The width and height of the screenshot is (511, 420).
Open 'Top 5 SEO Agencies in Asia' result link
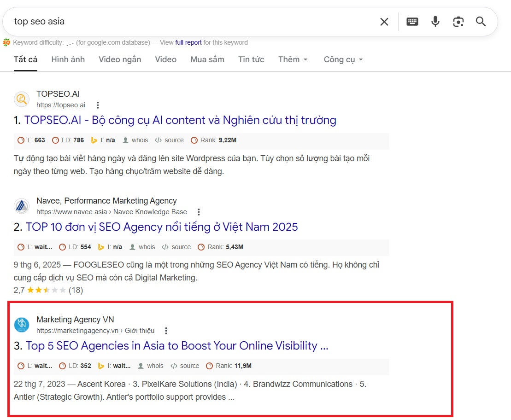point(177,346)
